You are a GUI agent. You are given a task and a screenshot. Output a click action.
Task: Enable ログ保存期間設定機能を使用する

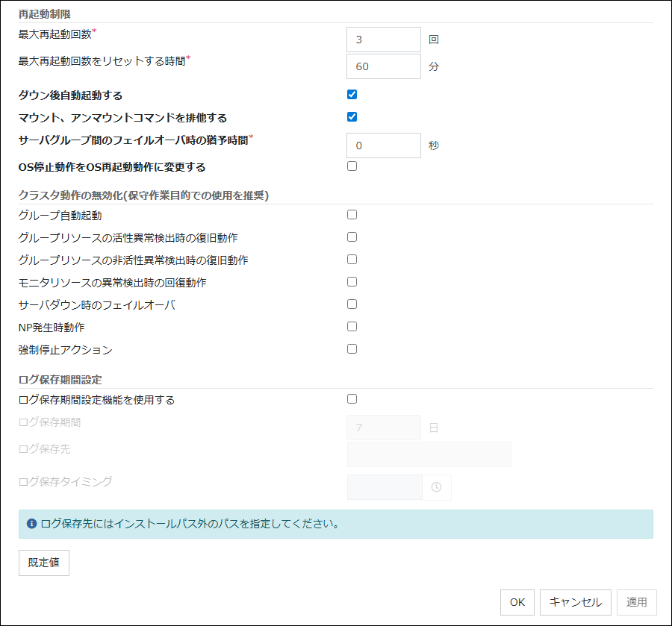click(x=352, y=398)
